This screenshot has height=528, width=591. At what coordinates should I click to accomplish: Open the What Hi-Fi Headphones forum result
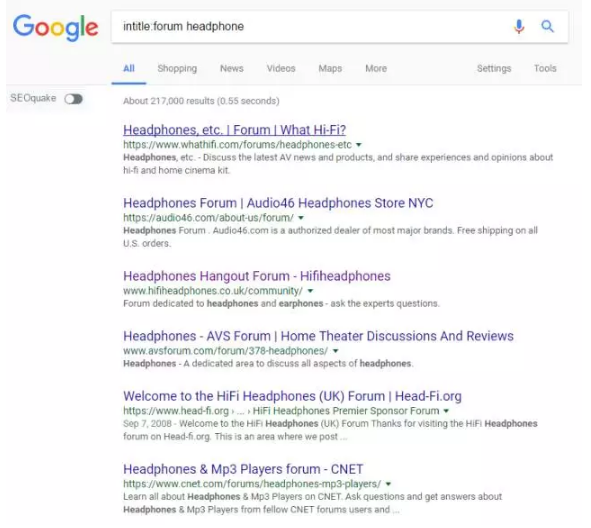pos(234,130)
